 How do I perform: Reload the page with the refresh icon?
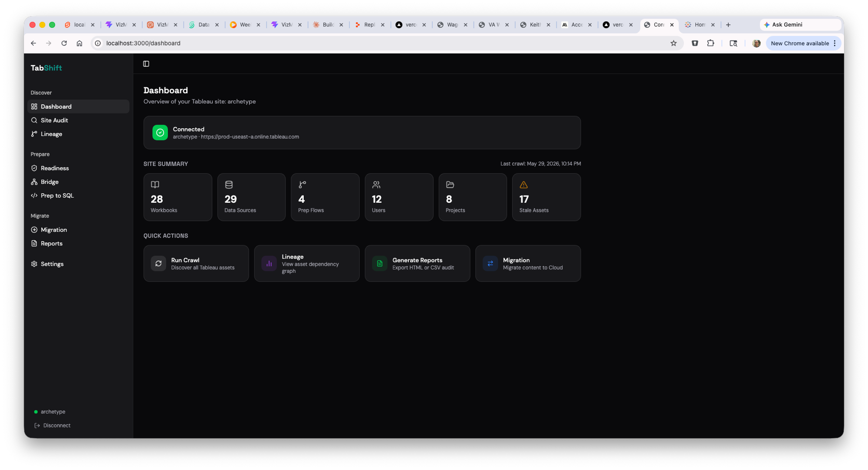[x=64, y=43]
